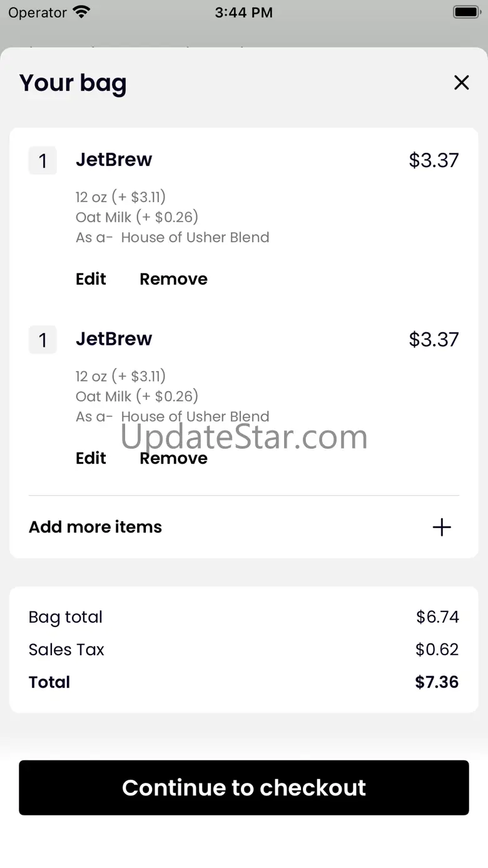Tap the $6.74 Bag total amount

click(x=437, y=617)
